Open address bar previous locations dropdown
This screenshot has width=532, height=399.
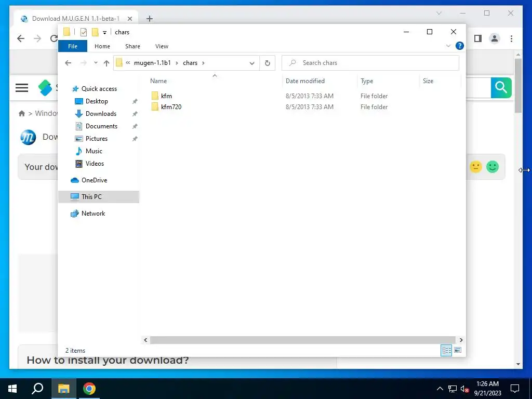(252, 63)
